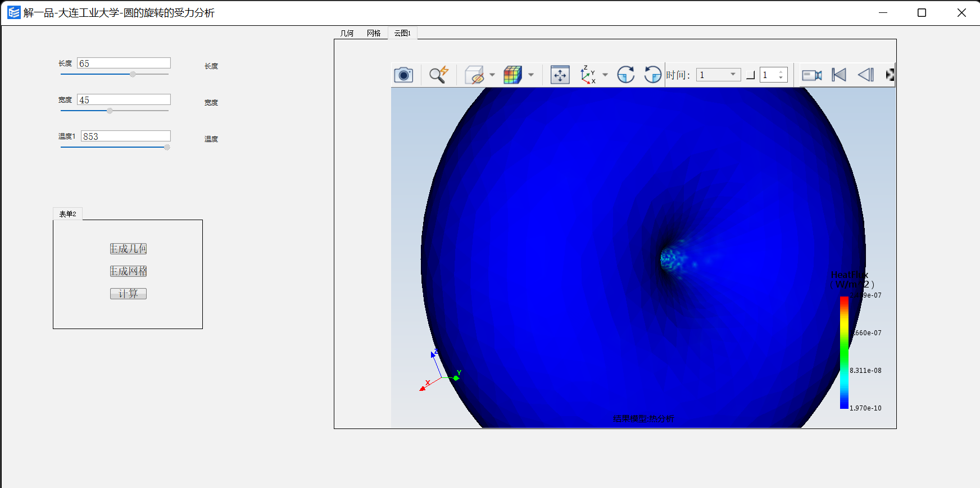Viewport: 980px width, 488px height.
Task: Click the cut-off playback button at toolbar end
Action: pos(890,75)
